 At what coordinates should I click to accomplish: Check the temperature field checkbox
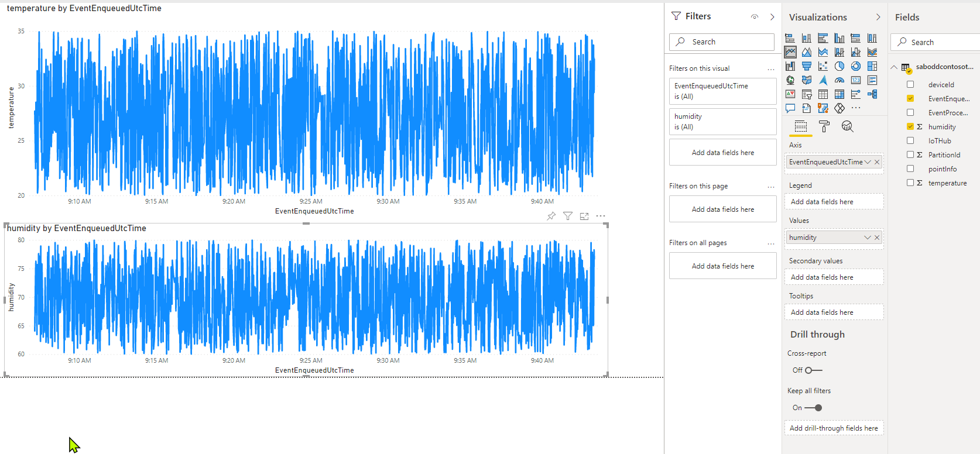click(x=910, y=183)
